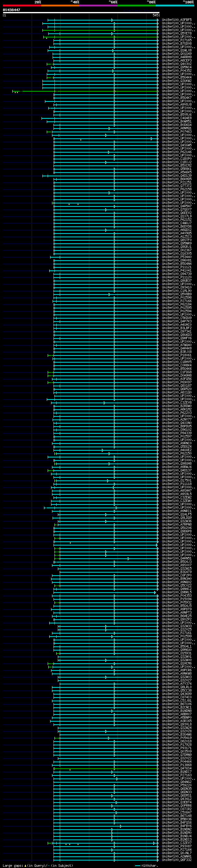Open hit UniRef100_A3FBF5

coord(177,20)
